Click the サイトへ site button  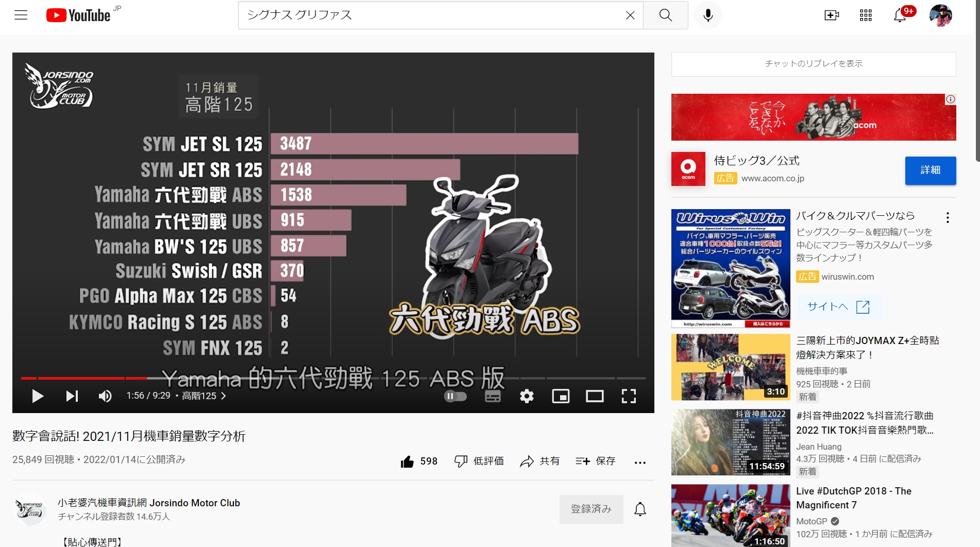click(838, 306)
